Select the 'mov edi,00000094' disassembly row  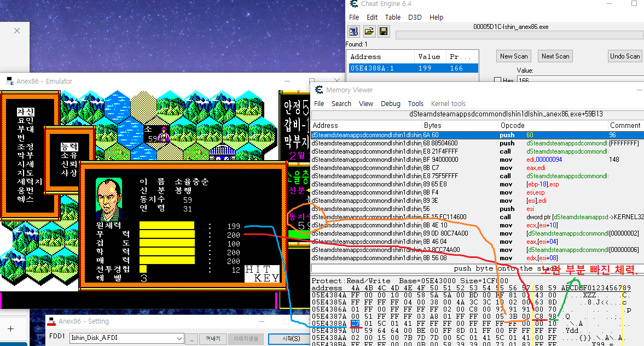(477, 160)
